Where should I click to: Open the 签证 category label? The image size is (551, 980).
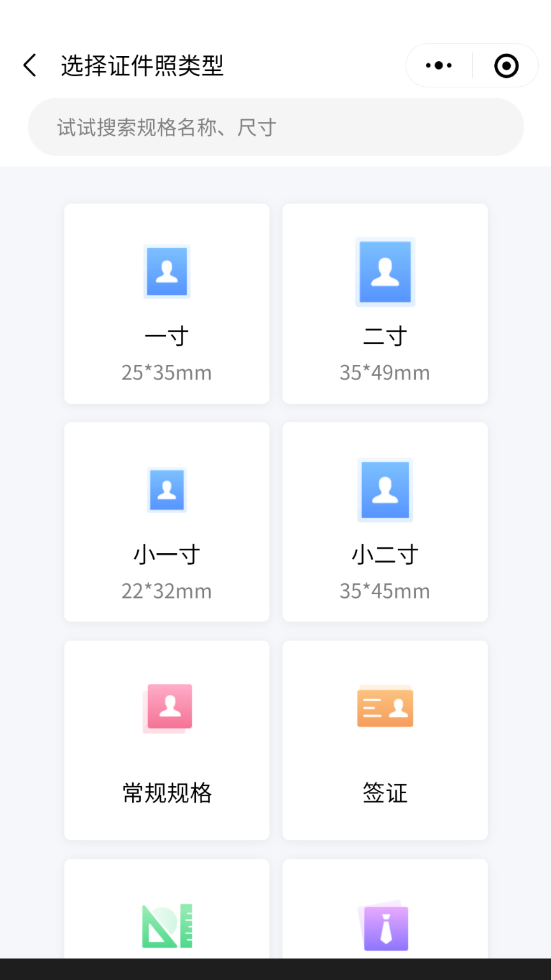pyautogui.click(x=385, y=793)
